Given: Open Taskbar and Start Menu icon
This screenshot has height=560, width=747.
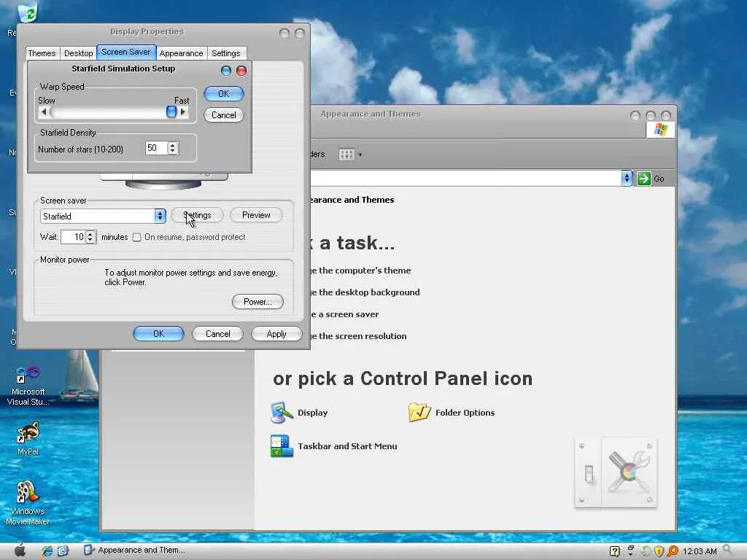Looking at the screenshot, I should pos(282,446).
